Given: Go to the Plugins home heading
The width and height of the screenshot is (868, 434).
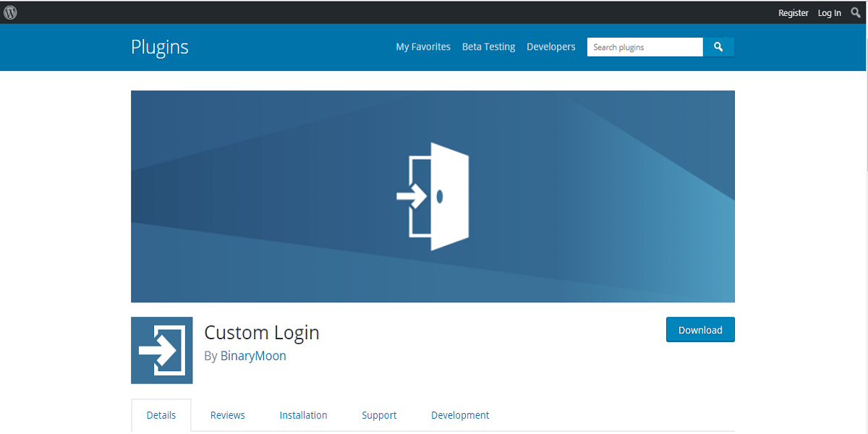Looking at the screenshot, I should point(160,47).
